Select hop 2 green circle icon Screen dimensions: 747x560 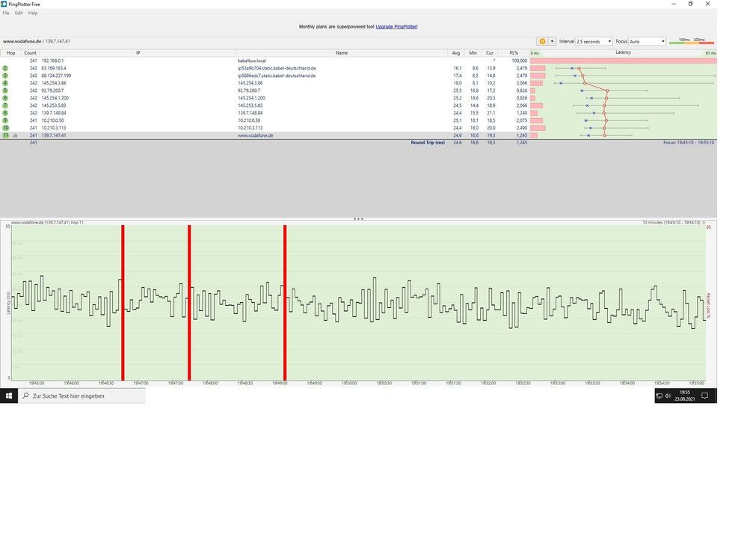tap(5, 68)
